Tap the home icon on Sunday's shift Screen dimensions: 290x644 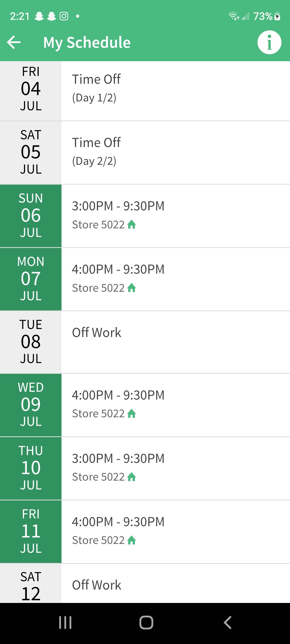click(132, 224)
